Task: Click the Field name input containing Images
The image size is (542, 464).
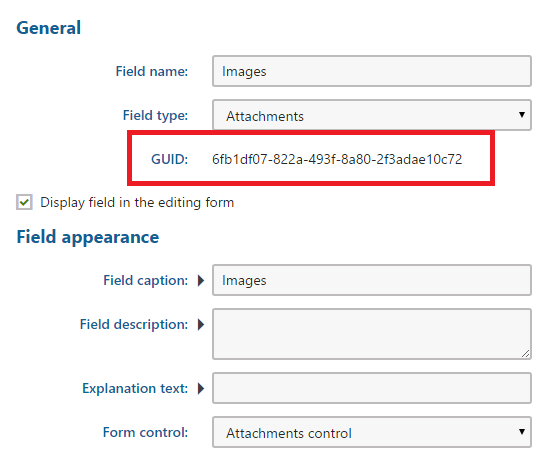Action: (372, 71)
